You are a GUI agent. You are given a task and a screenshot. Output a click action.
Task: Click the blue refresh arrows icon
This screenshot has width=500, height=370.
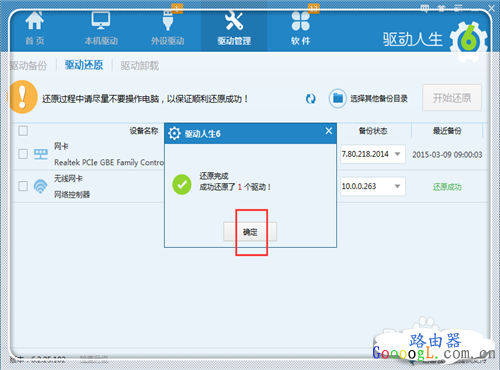[311, 99]
